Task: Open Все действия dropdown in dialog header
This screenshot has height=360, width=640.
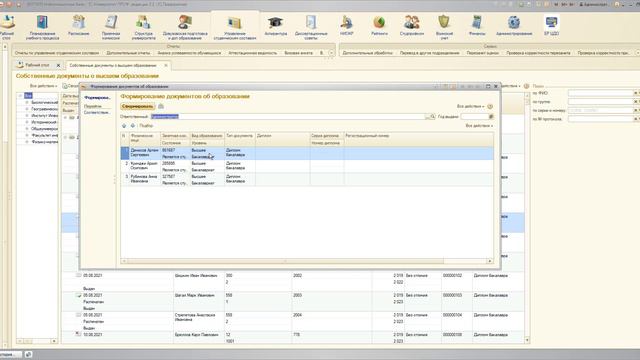Action: click(471, 106)
